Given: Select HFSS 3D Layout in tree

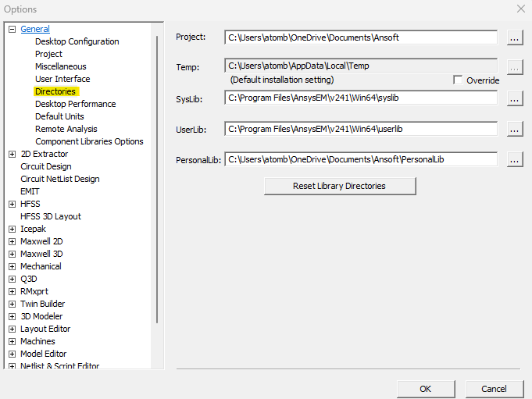Looking at the screenshot, I should [x=50, y=216].
